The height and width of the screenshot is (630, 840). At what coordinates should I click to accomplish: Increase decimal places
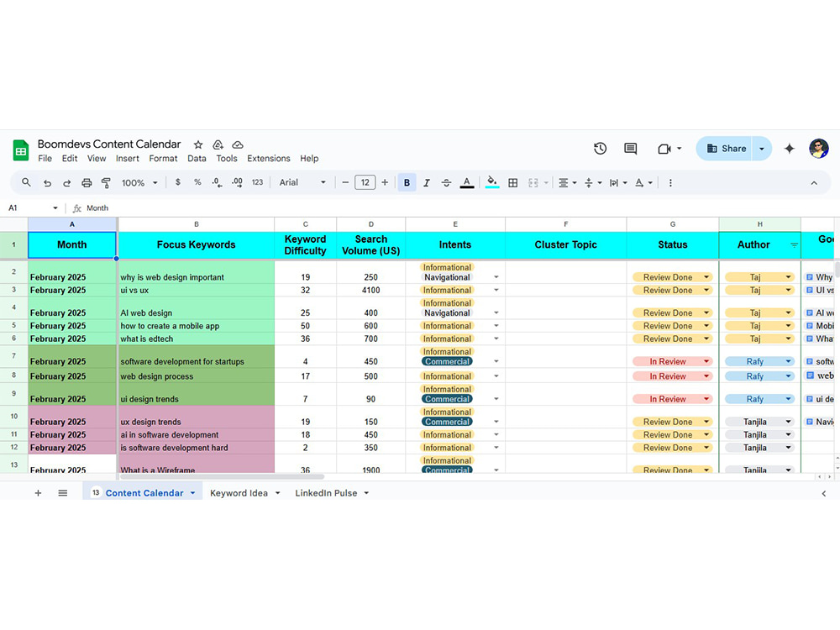[x=237, y=182]
